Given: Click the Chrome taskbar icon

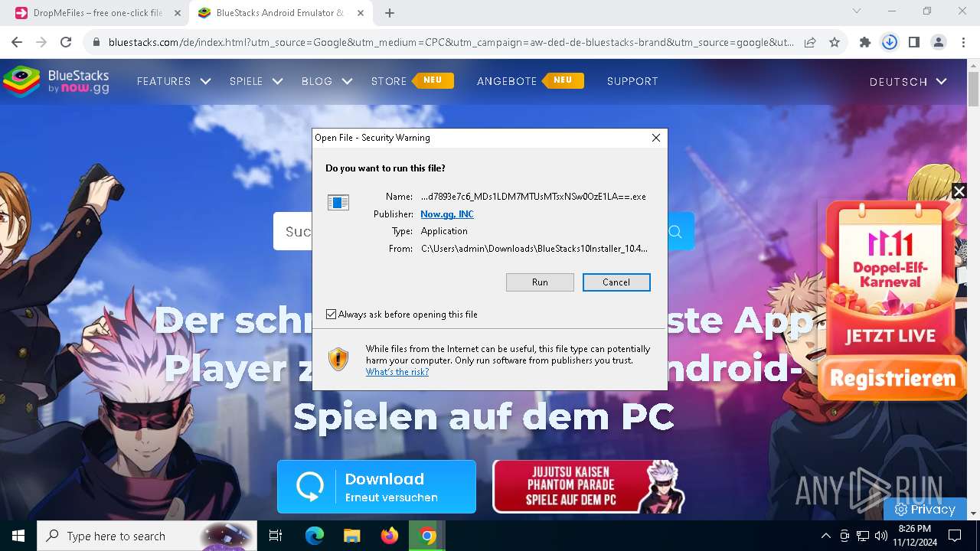Looking at the screenshot, I should coord(427,536).
